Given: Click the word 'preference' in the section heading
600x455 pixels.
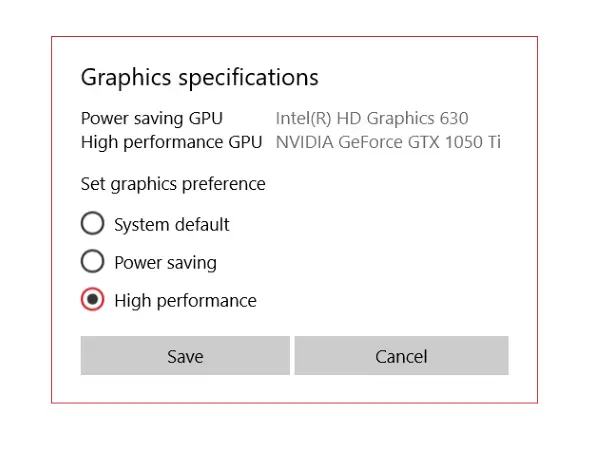Looking at the screenshot, I should pos(224,184).
